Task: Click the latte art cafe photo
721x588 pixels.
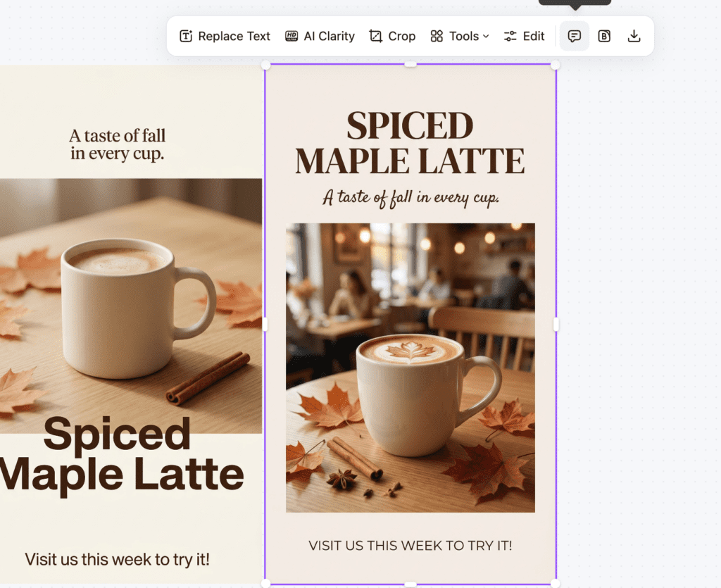Action: pos(410,366)
